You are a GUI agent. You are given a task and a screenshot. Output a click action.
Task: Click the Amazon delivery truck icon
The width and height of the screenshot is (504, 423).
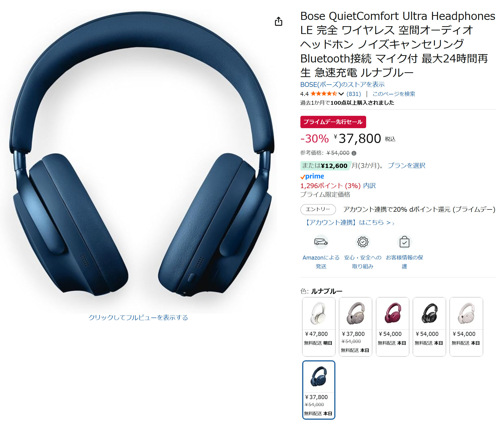coord(321,242)
